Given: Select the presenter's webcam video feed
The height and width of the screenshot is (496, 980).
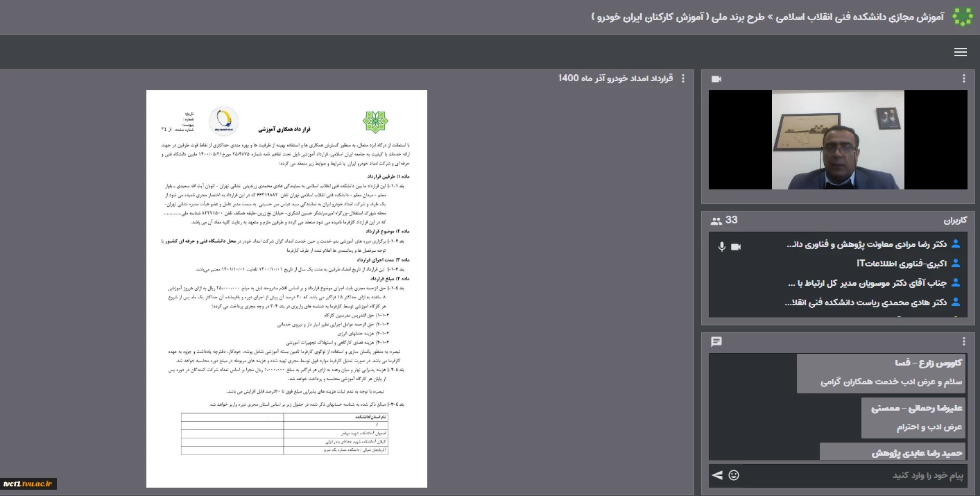Looking at the screenshot, I should [838, 140].
